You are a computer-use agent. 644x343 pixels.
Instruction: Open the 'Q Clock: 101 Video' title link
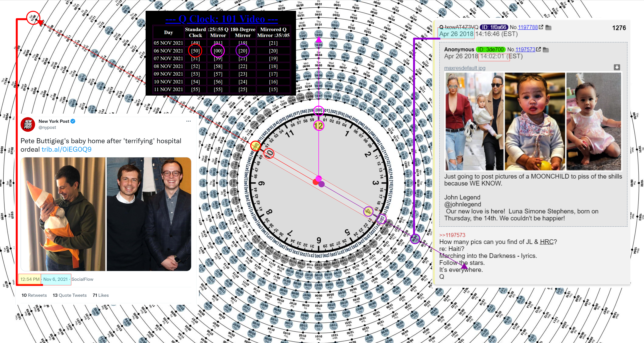[222, 19]
